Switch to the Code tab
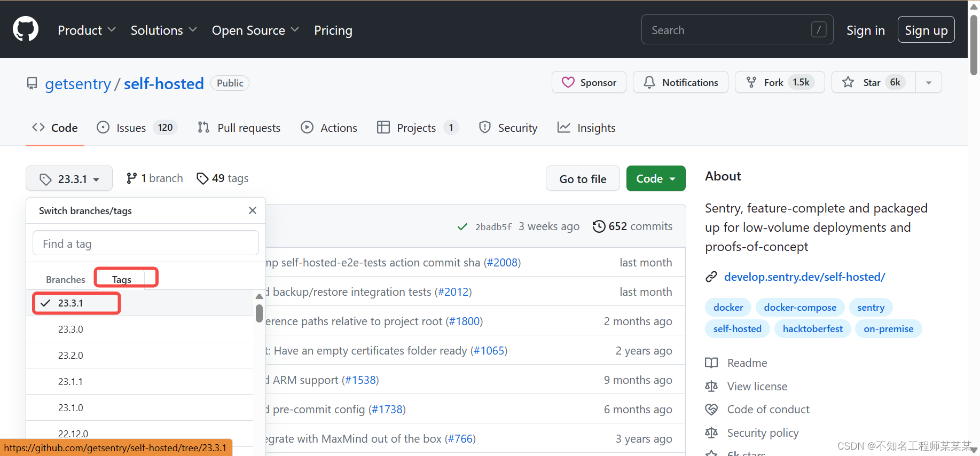 [55, 128]
